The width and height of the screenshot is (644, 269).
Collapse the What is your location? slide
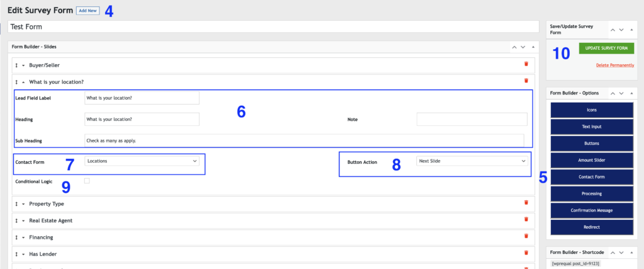pos(23,83)
